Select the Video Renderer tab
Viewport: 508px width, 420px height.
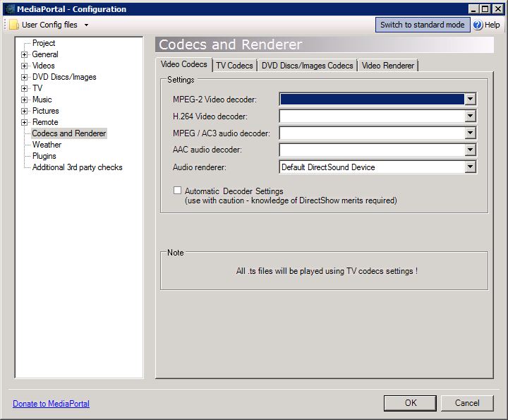tap(388, 66)
